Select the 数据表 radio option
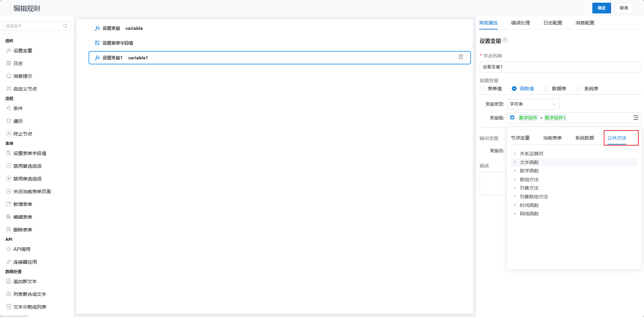The height and width of the screenshot is (317, 644). pyautogui.click(x=546, y=89)
